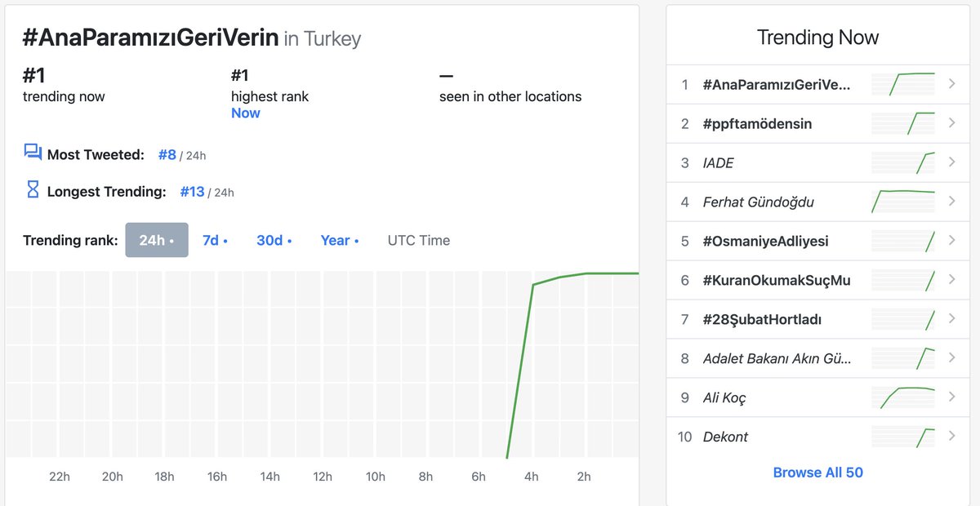This screenshot has height=506, width=980.
Task: Switch to the 30d trending rank tab
Action: click(274, 240)
